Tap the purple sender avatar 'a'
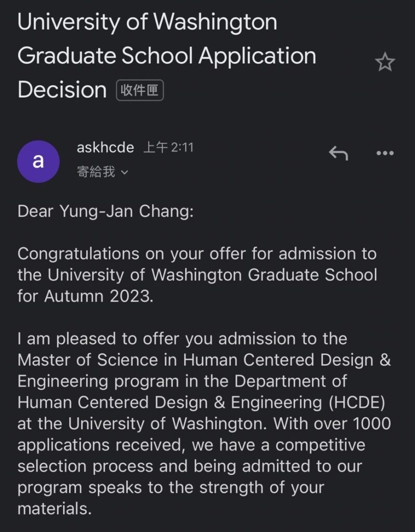The image size is (415, 532). (38, 162)
